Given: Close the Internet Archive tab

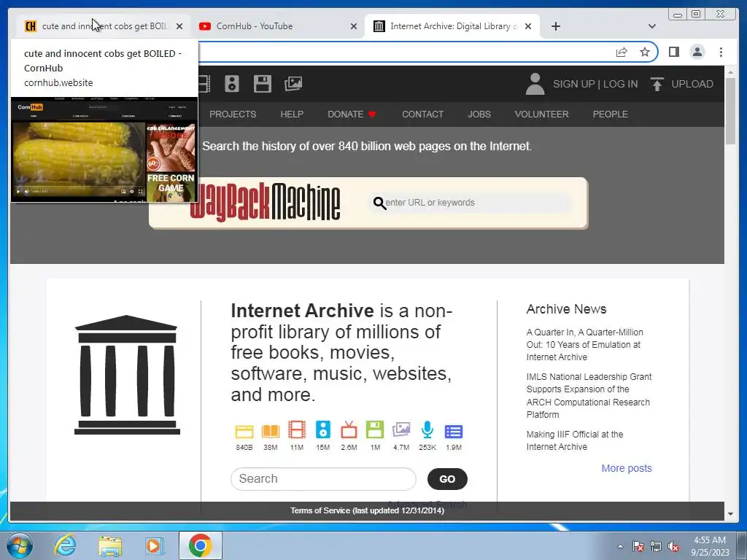Looking at the screenshot, I should [528, 26].
